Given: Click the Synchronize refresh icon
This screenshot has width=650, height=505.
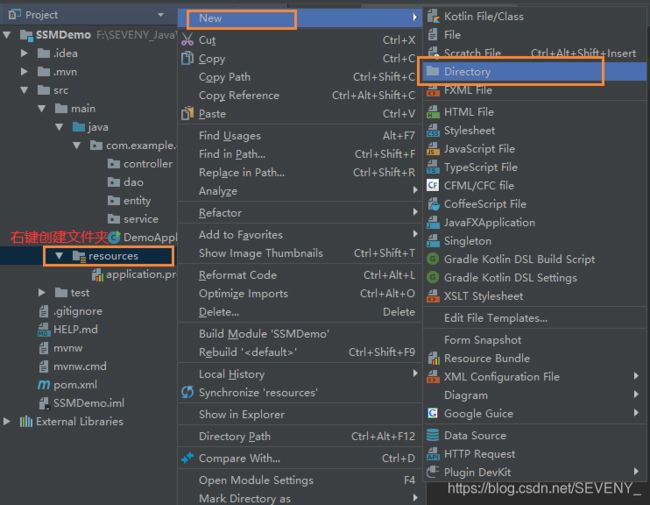Looking at the screenshot, I should coord(187,392).
